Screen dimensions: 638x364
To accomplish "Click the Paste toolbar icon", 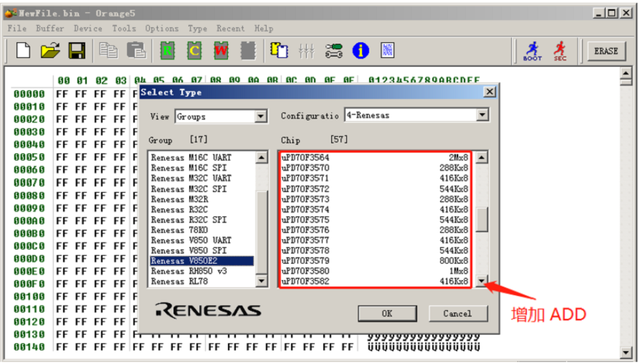I will pyautogui.click(x=136, y=52).
